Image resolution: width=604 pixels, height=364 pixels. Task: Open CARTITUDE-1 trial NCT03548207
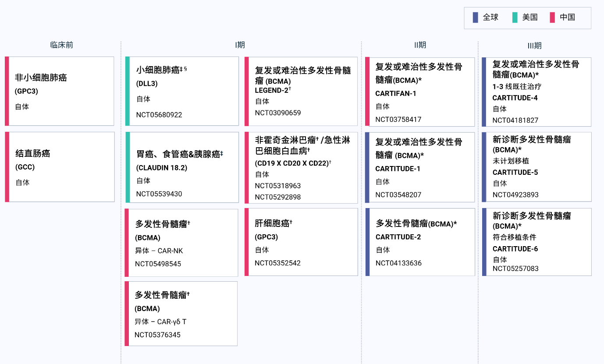(x=398, y=194)
